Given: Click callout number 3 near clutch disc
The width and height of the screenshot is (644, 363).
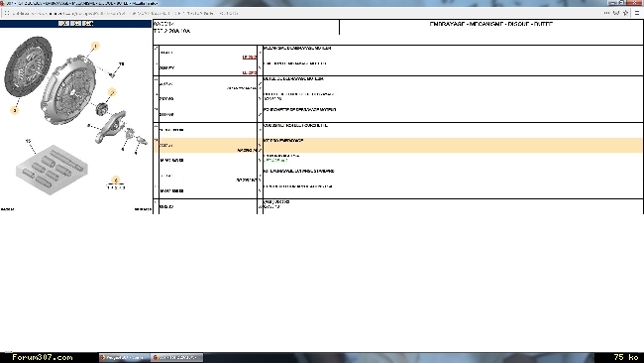Looking at the screenshot, I should click(15, 110).
